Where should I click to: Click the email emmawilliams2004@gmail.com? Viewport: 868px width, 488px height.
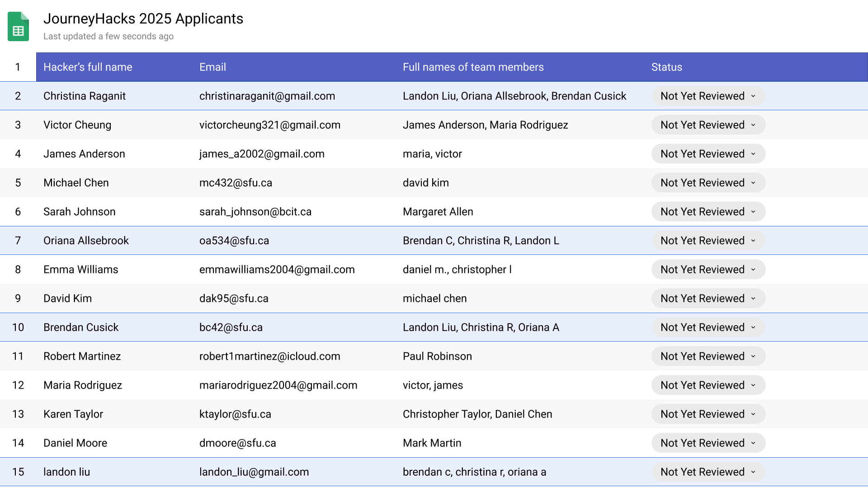coord(277,269)
